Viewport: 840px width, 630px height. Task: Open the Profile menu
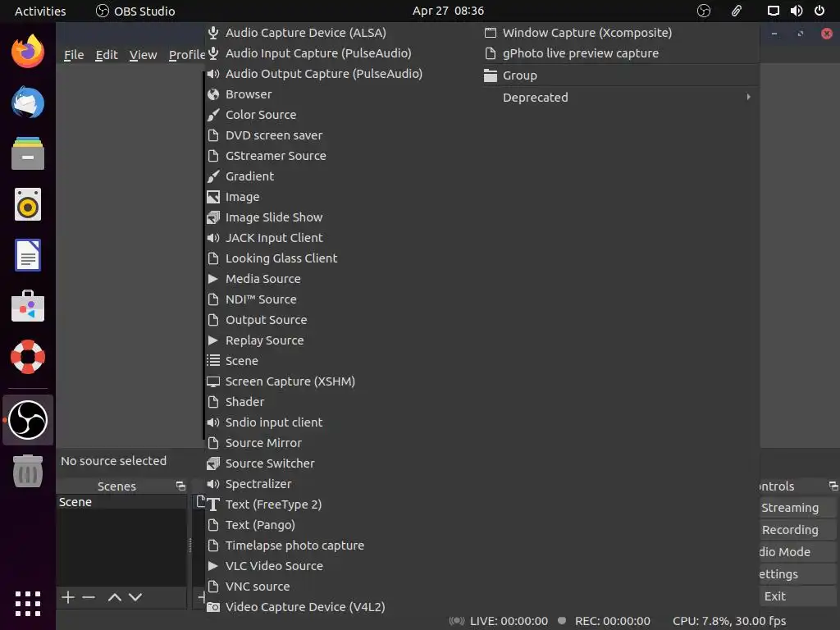186,55
